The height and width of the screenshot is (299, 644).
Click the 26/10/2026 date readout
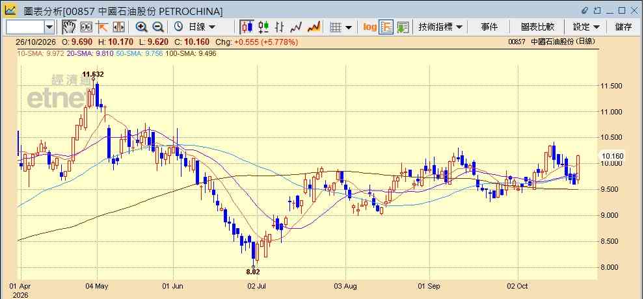37,42
